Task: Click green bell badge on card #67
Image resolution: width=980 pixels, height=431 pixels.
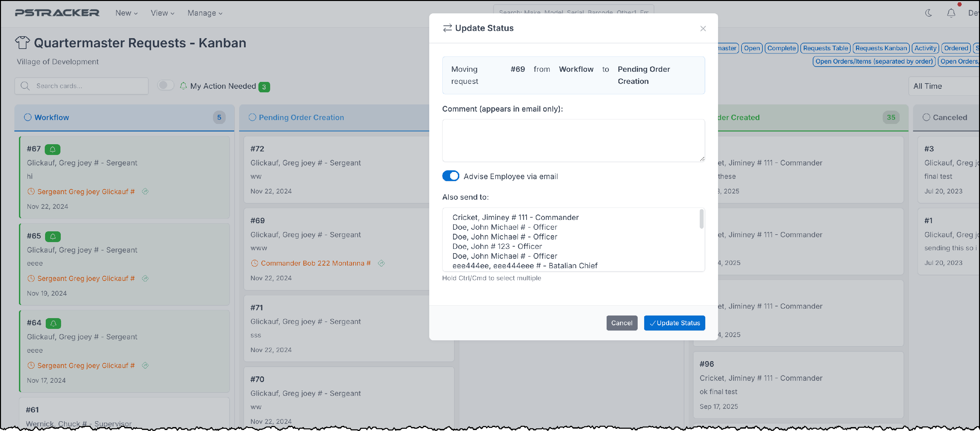Action: pos(53,149)
